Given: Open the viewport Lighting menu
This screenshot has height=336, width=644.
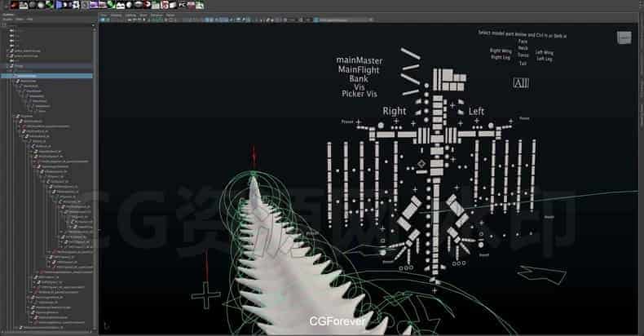Looking at the screenshot, I should [130, 15].
